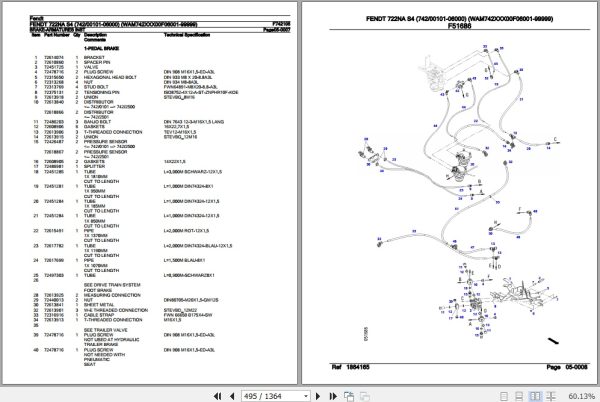Viewport: 600px width, 402px height.
Task: Select the WHE THREADED CONNECTION row
Action: [116, 310]
